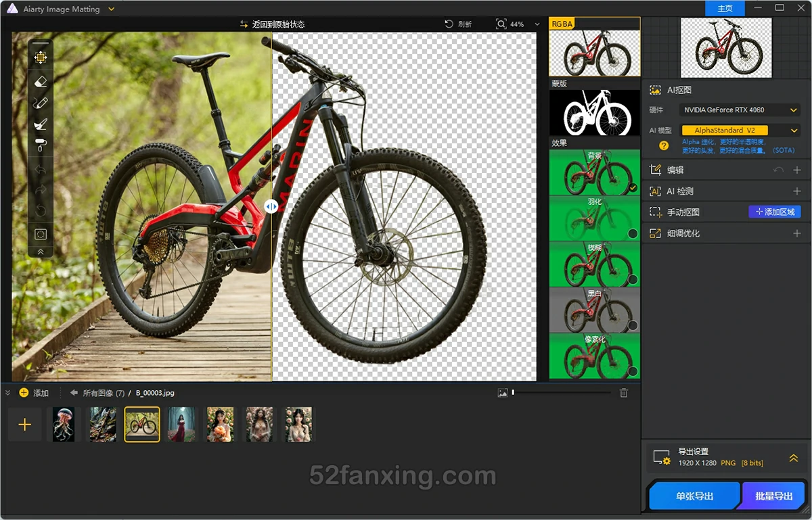
Task: Click the AI抠图 section icon
Action: (x=655, y=90)
